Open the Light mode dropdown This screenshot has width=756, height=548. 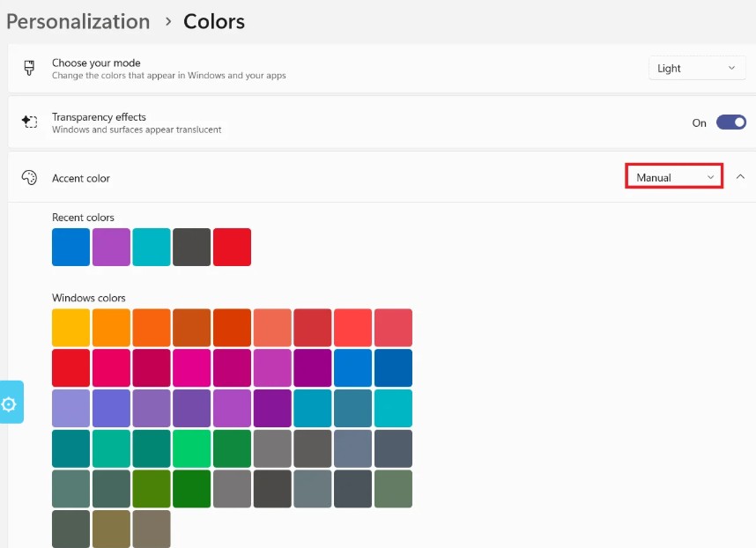[696, 68]
